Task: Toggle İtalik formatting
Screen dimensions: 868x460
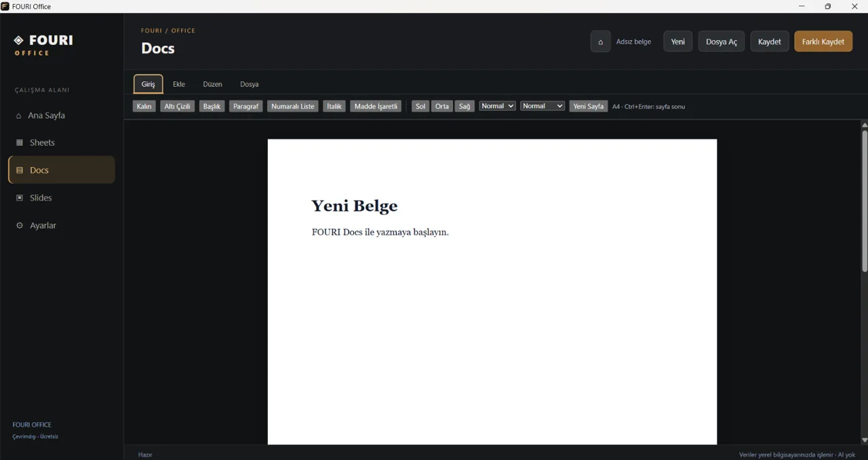Action: tap(334, 107)
